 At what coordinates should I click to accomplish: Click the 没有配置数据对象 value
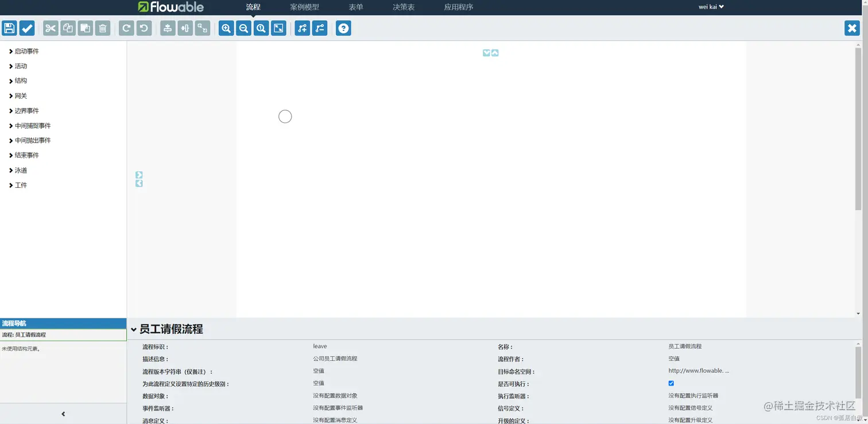point(335,395)
